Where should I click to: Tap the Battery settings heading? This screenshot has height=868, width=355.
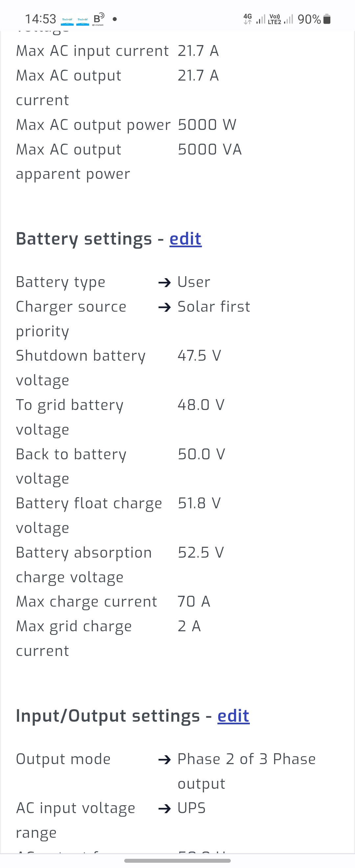84,239
